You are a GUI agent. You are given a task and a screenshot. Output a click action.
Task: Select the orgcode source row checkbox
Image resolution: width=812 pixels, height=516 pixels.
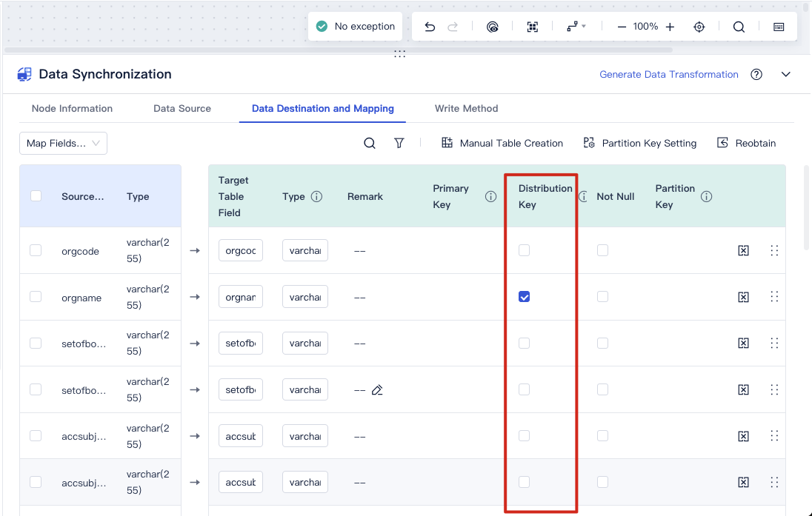click(x=36, y=250)
